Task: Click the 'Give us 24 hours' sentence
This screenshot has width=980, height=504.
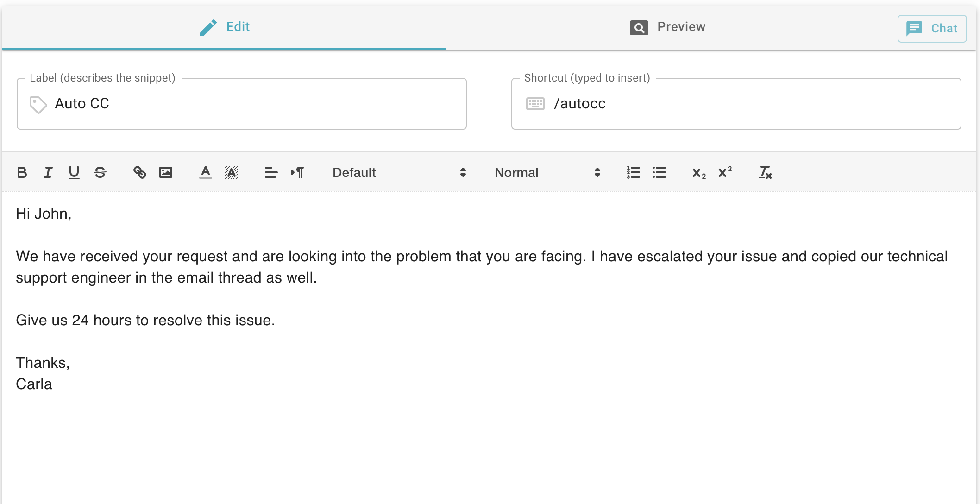Action: 145,320
